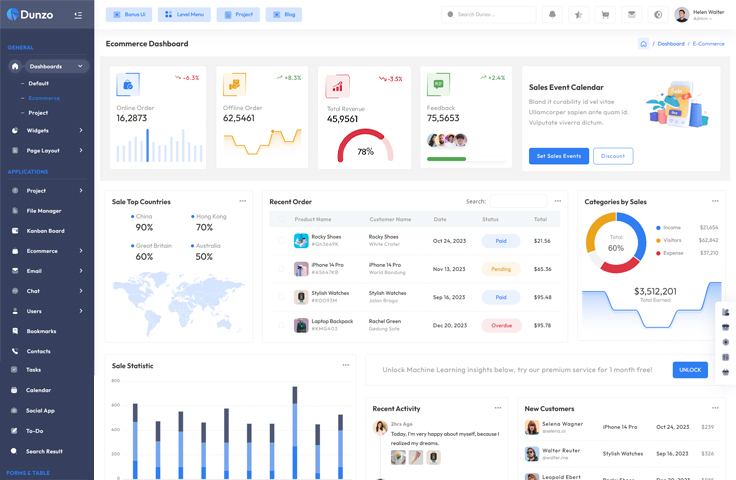
Task: Click the Set Sales Events button
Action: [x=558, y=156]
